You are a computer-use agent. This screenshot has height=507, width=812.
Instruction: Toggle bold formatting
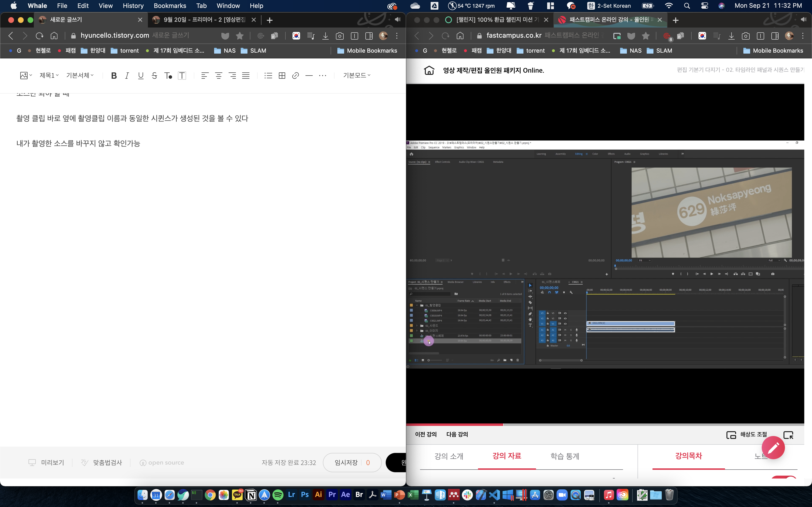pos(114,75)
